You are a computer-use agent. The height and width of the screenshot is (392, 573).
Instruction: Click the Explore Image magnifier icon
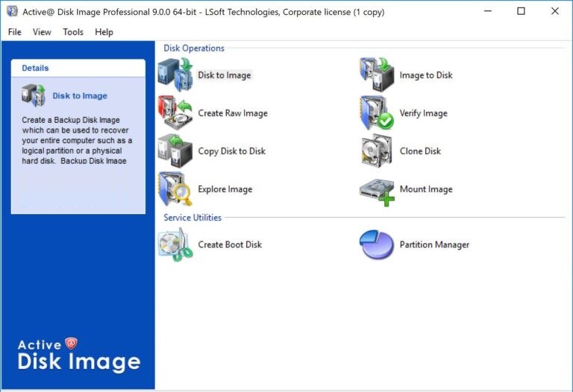click(x=175, y=189)
